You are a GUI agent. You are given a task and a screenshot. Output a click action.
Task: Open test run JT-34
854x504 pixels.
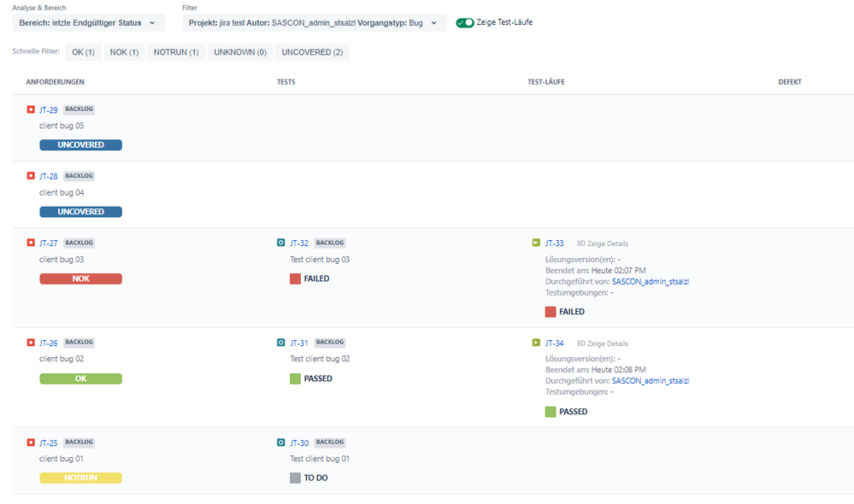(555, 343)
